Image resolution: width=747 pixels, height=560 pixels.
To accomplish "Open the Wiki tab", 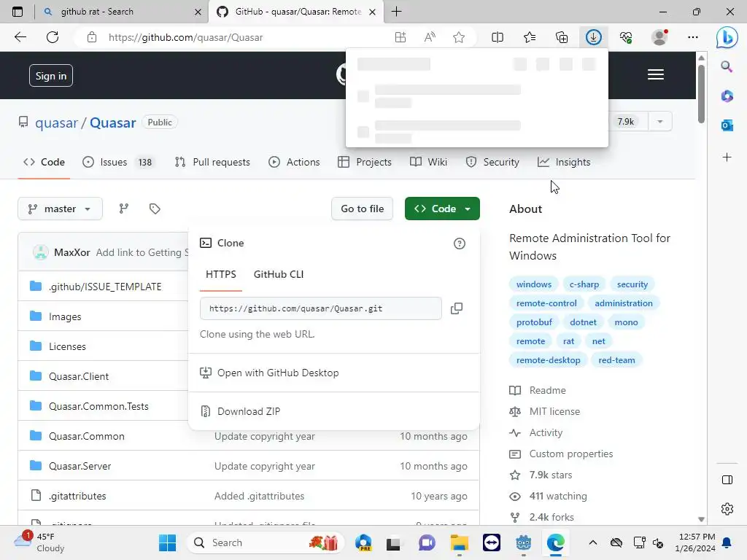I will [428, 163].
